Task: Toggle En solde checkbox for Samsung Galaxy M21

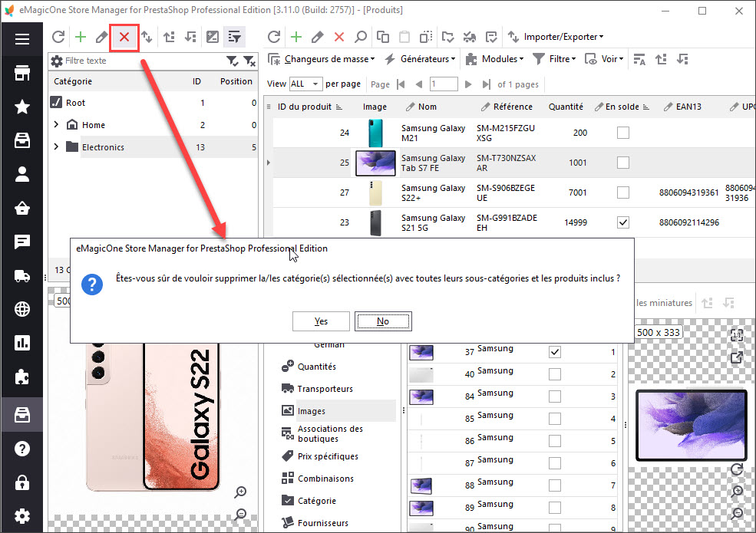Action: coord(623,133)
